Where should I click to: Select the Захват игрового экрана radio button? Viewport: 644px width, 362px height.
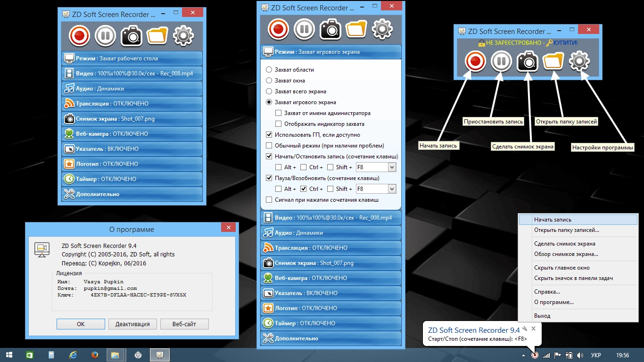pyautogui.click(x=269, y=102)
